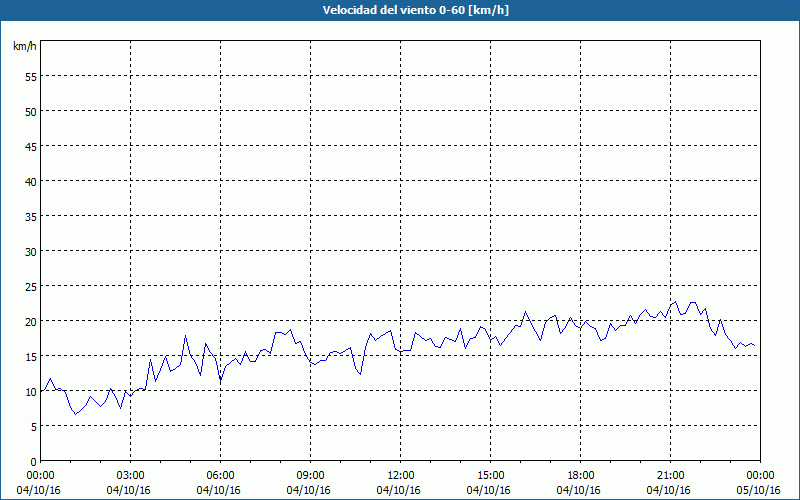Click the y-axis value "55"
Viewport: 800px width, 500px height.
(x=31, y=77)
